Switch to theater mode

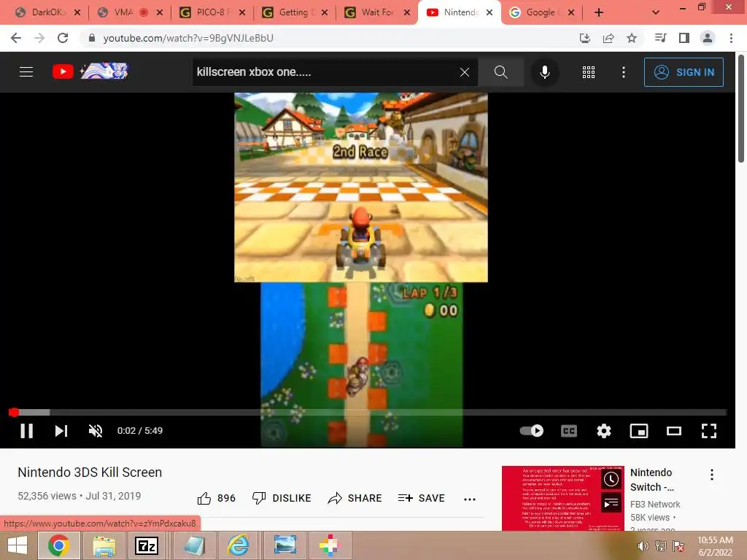coord(673,431)
